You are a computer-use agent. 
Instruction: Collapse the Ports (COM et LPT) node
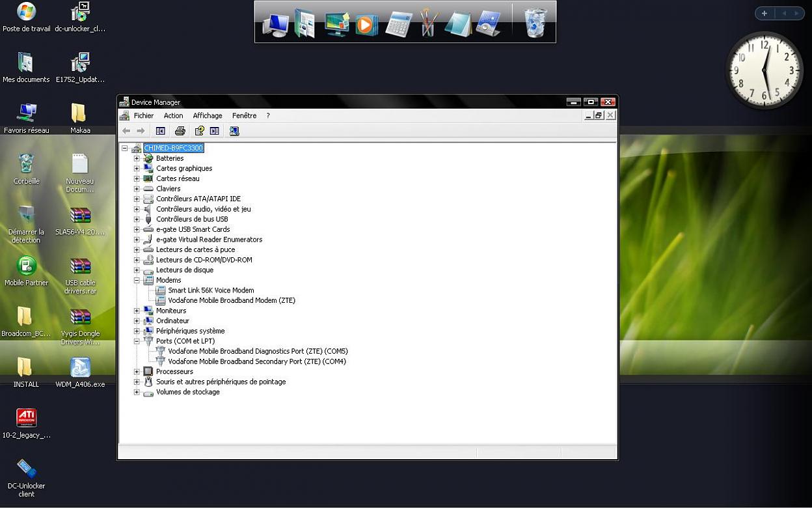(137, 341)
